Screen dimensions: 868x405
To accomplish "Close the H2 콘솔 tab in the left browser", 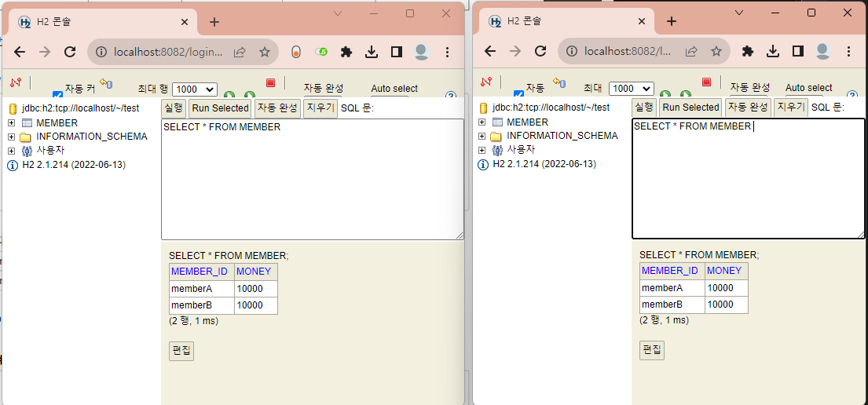I will coord(185,22).
